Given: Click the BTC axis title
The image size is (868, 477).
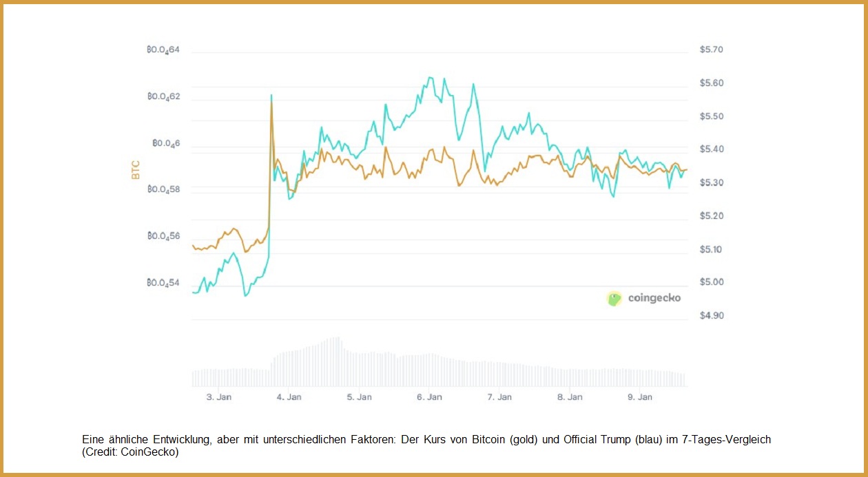Looking at the screenshot, I should pos(136,169).
